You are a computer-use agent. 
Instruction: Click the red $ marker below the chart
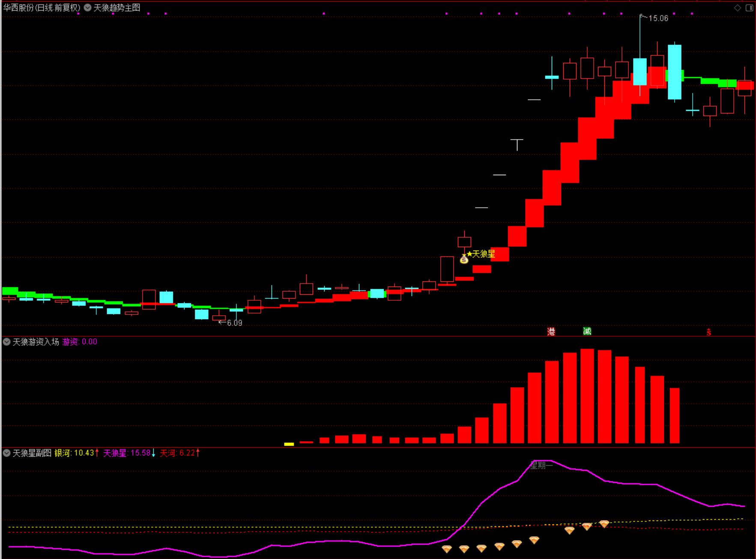(x=709, y=332)
